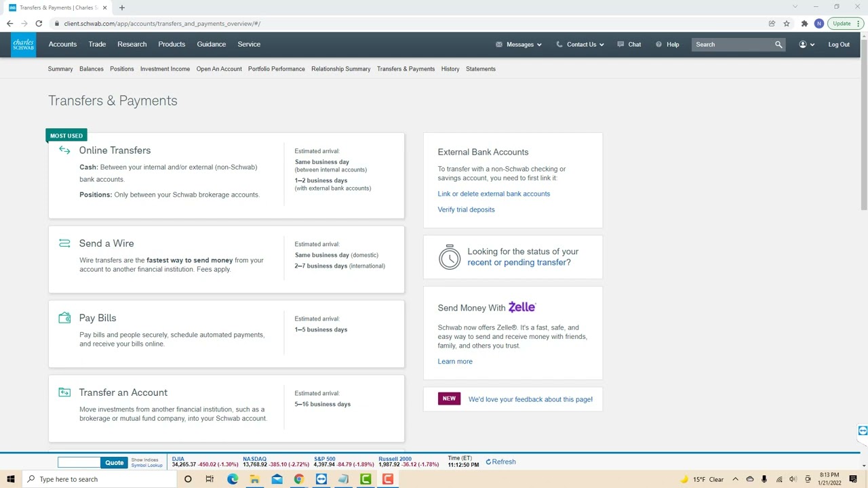Reload the page with the browser refresh button
The height and width of the screenshot is (488, 868).
click(39, 24)
